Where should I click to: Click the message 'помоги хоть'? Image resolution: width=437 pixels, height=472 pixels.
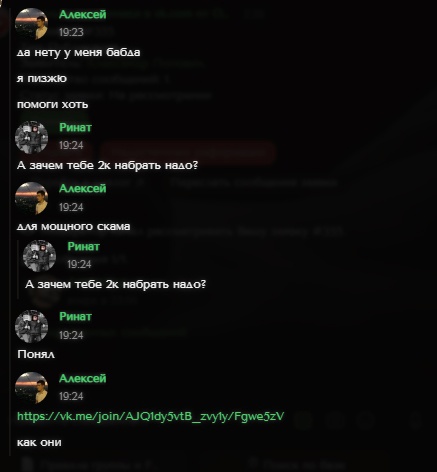tap(52, 105)
